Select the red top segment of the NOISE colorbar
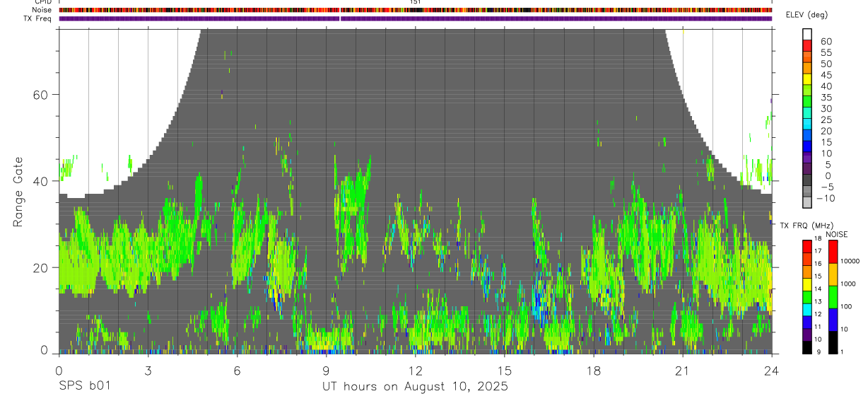The width and height of the screenshot is (868, 401). point(833,252)
